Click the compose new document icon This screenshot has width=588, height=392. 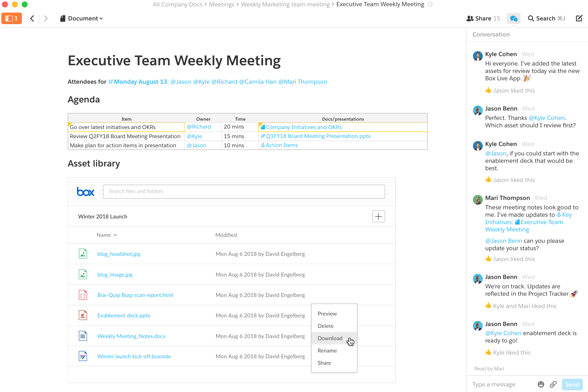tap(579, 18)
